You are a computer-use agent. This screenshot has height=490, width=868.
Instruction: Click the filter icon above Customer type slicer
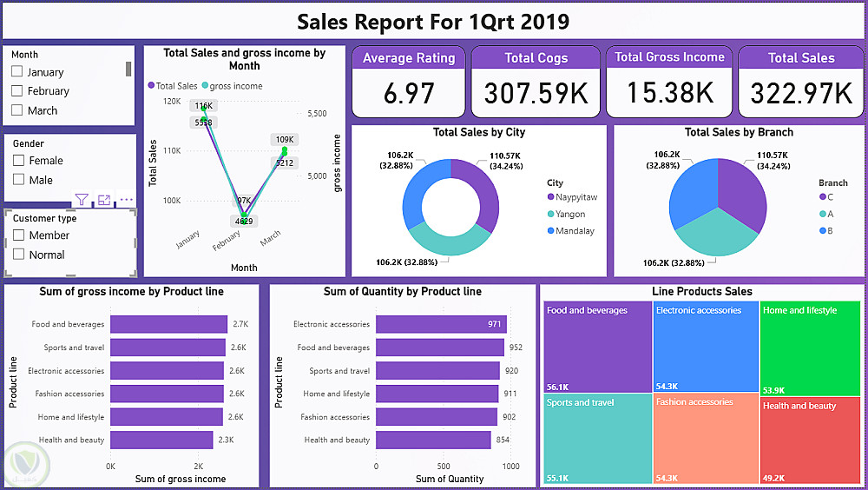(82, 200)
